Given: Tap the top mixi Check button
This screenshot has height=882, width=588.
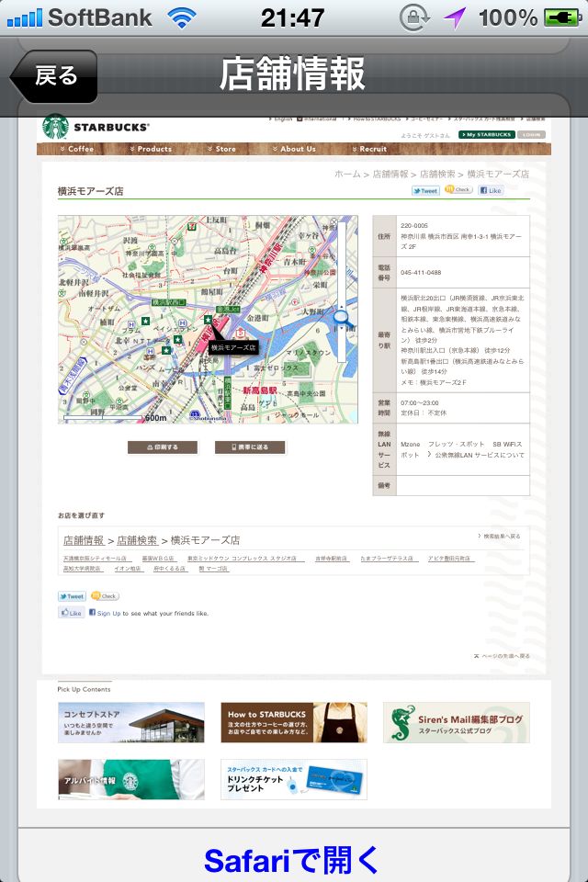Looking at the screenshot, I should point(458,190).
